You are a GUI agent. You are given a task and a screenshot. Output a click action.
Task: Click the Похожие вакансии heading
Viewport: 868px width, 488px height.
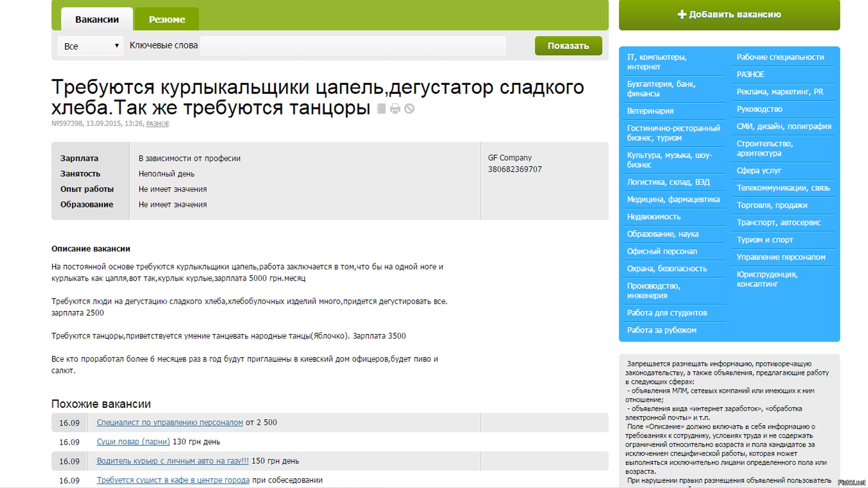[101, 404]
